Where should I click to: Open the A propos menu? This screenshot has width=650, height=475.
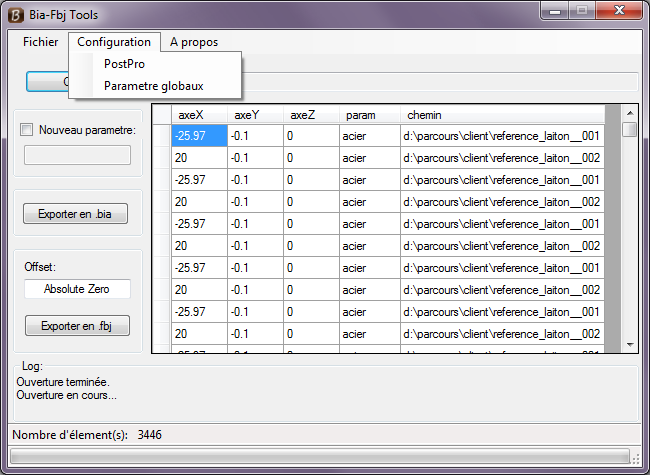194,42
